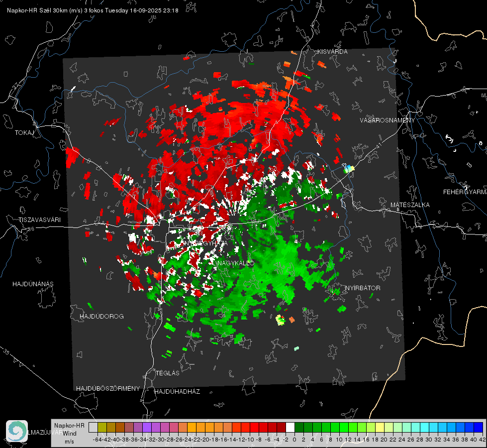Click the violet swatch above label -34

(147, 427)
